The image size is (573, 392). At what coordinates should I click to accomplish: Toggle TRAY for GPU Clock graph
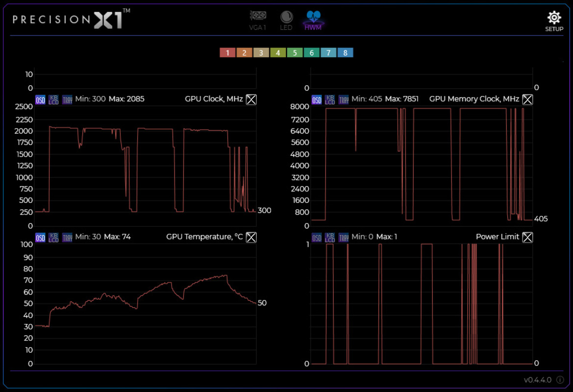pyautogui.click(x=67, y=99)
